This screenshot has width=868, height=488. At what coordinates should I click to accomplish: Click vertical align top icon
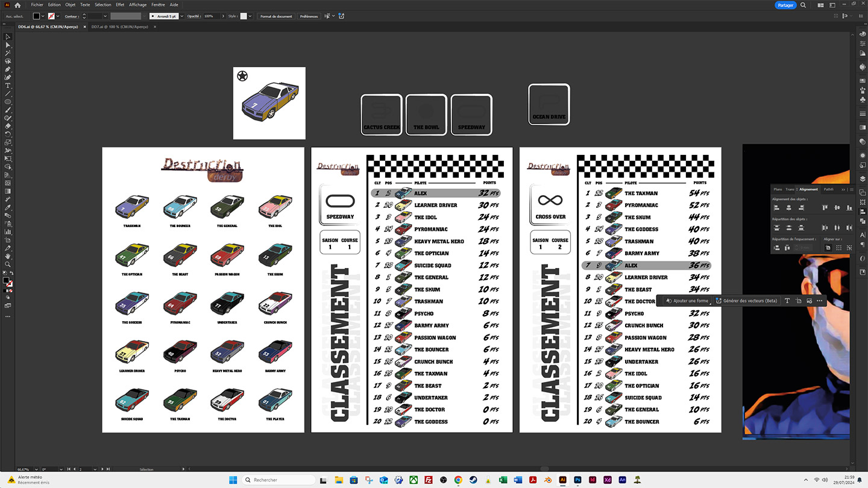pyautogui.click(x=824, y=207)
